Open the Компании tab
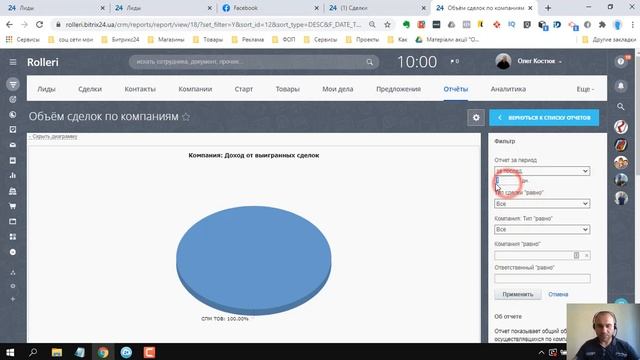 pos(195,89)
